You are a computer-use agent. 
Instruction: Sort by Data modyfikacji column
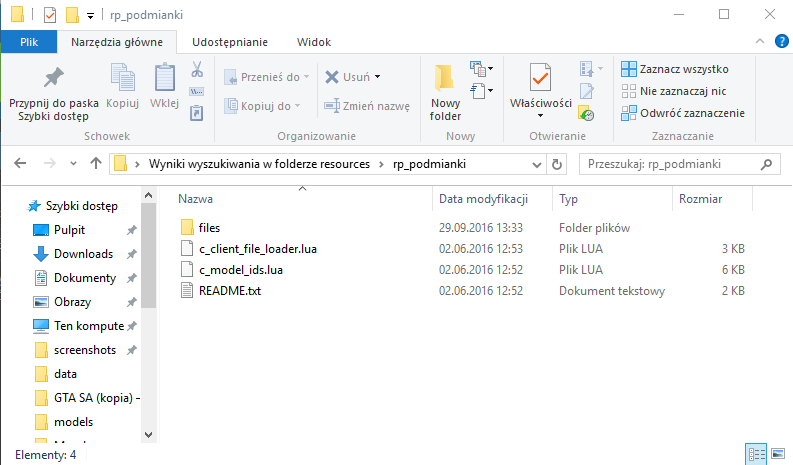(483, 199)
